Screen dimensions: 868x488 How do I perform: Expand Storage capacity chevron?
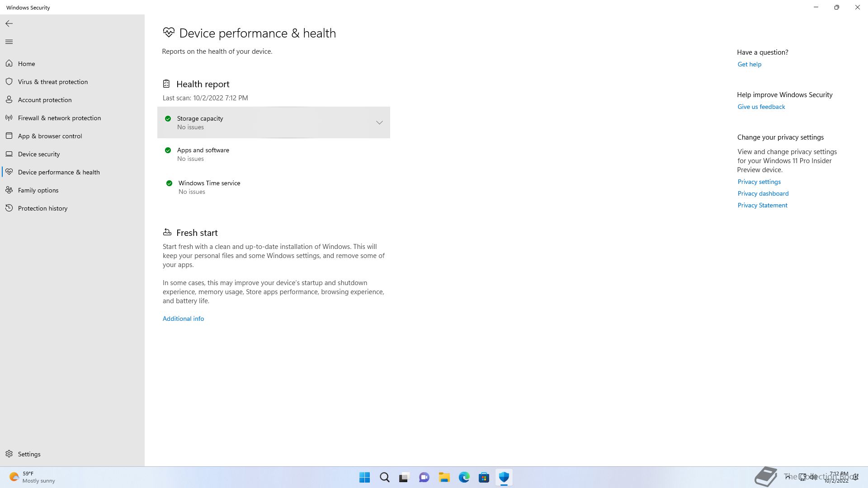379,122
